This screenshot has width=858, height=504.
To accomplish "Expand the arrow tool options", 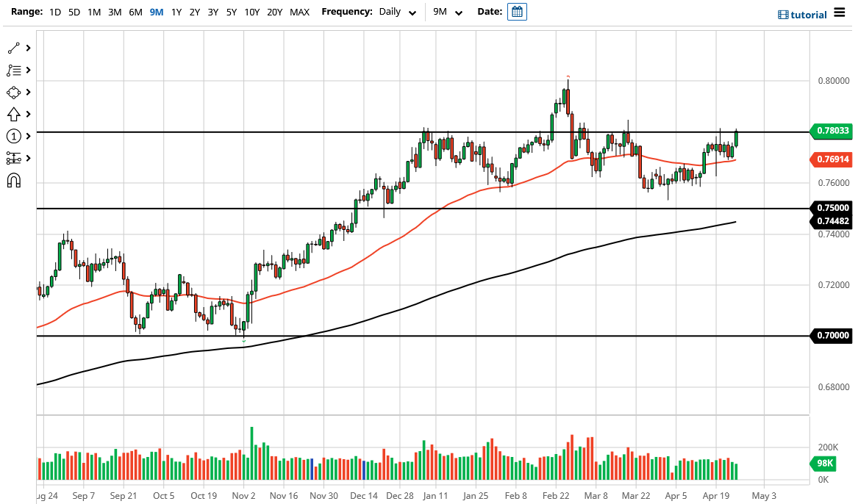I will pyautogui.click(x=28, y=114).
